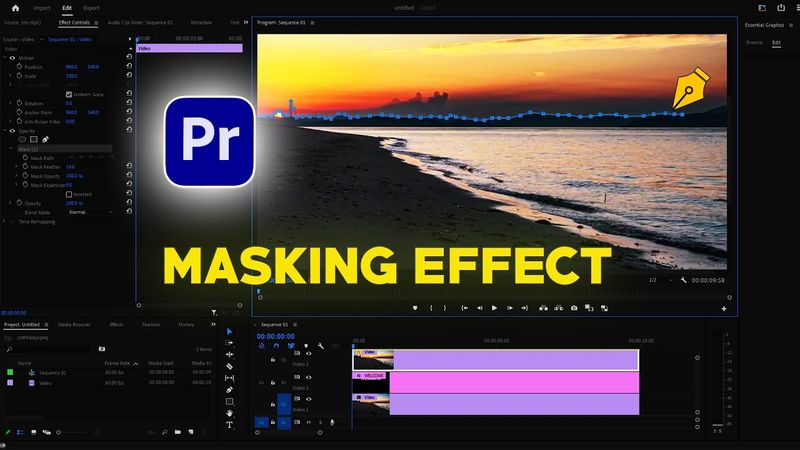Expand Mask Feather property
This screenshot has width=800, height=450.
16,166
